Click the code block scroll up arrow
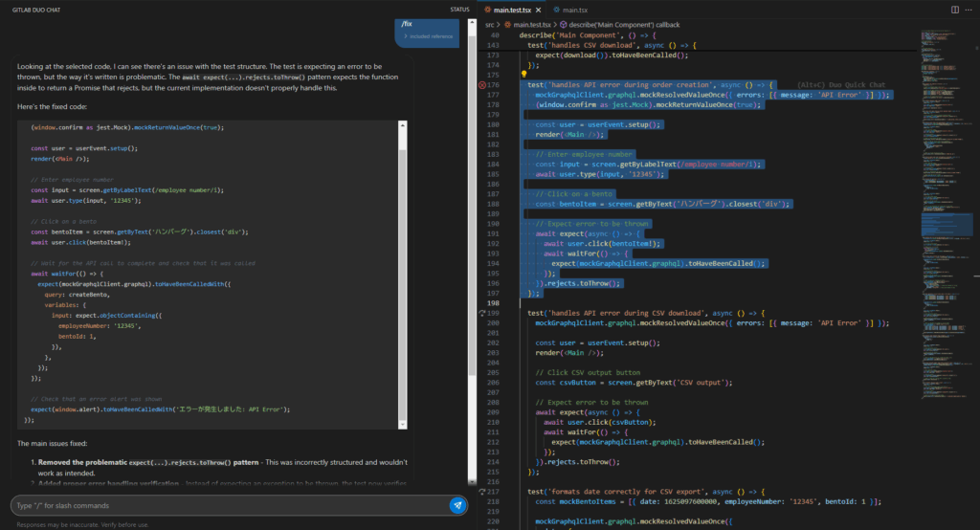This screenshot has width=980, height=530. point(403,125)
